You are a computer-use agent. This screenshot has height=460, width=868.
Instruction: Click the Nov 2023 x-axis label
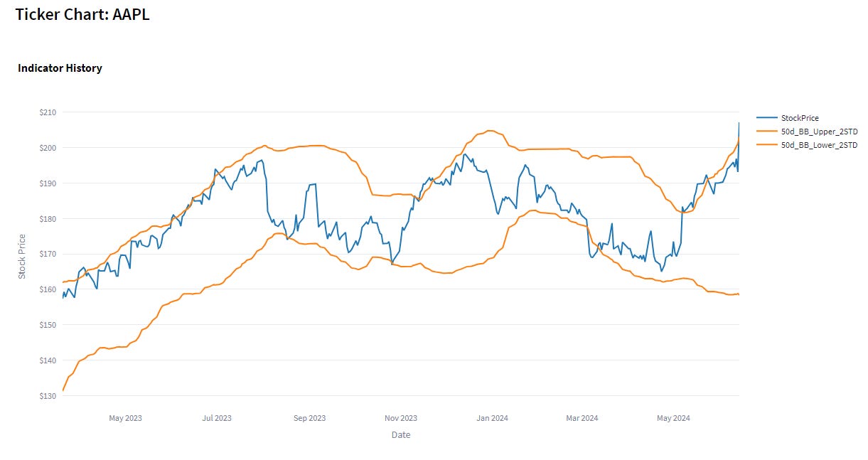tap(401, 418)
